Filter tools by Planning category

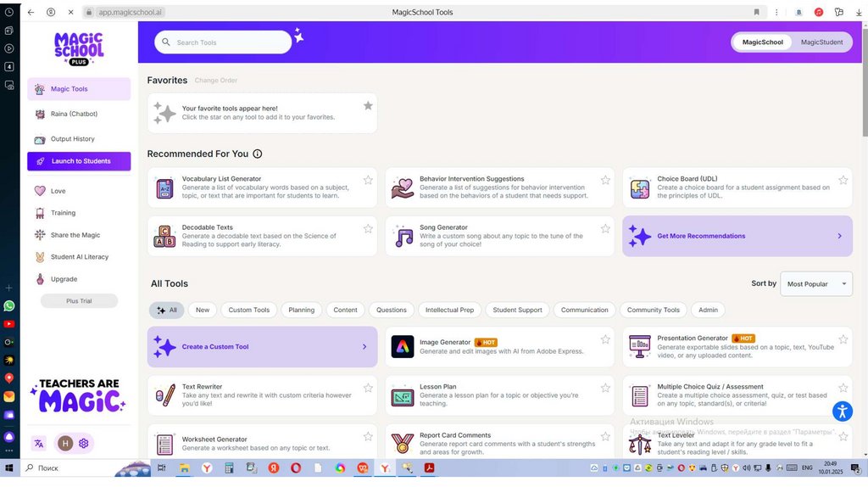click(x=301, y=311)
